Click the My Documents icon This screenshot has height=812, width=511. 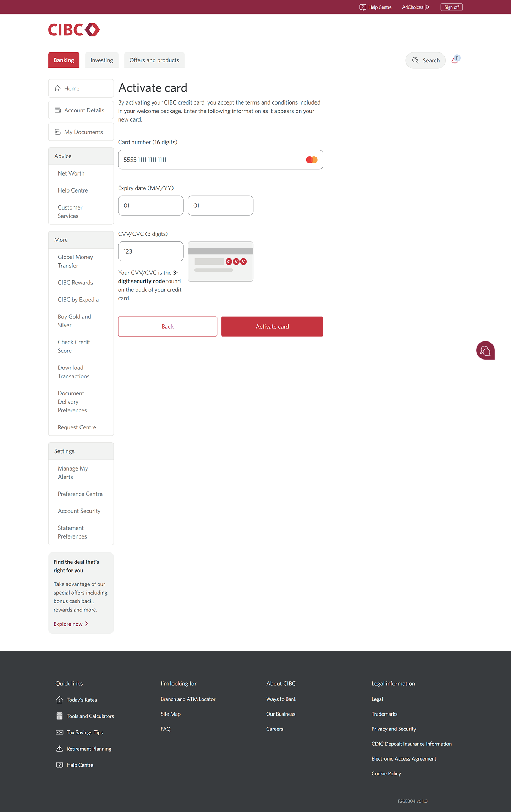click(x=58, y=132)
